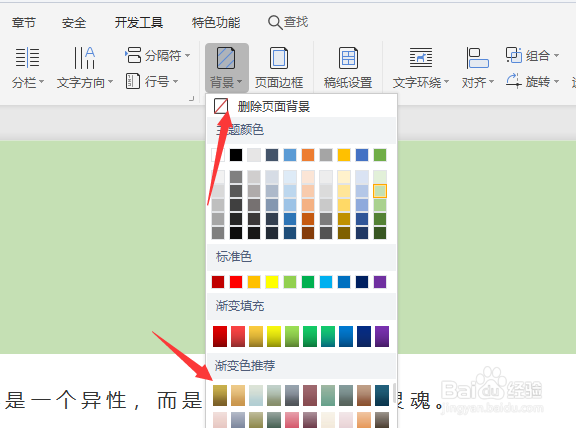This screenshot has width=576, height=428.
Task: Choose standard light blue swatch
Action: [x=326, y=282]
